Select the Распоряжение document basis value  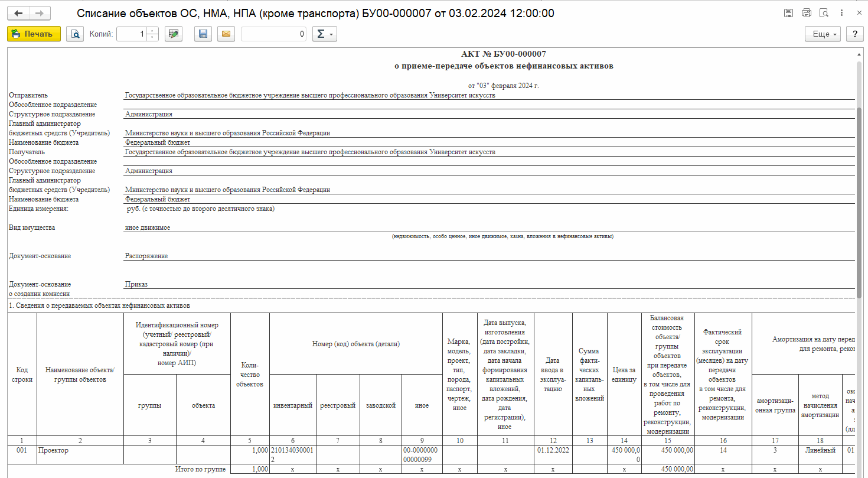(x=146, y=256)
